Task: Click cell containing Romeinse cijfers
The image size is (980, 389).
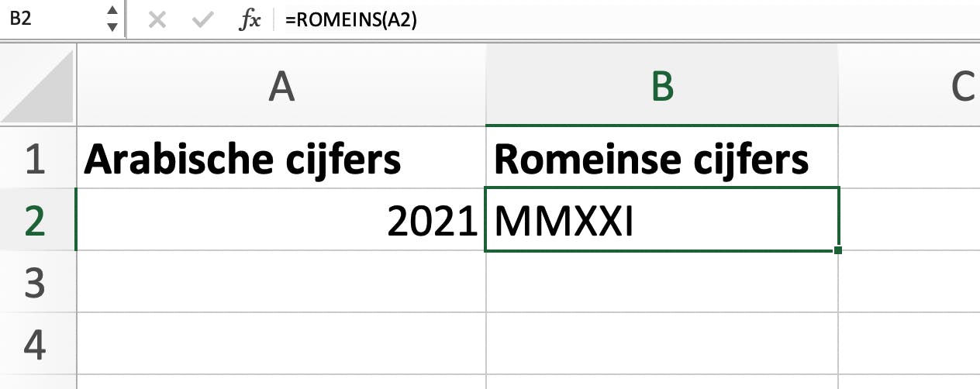Action: [661, 158]
